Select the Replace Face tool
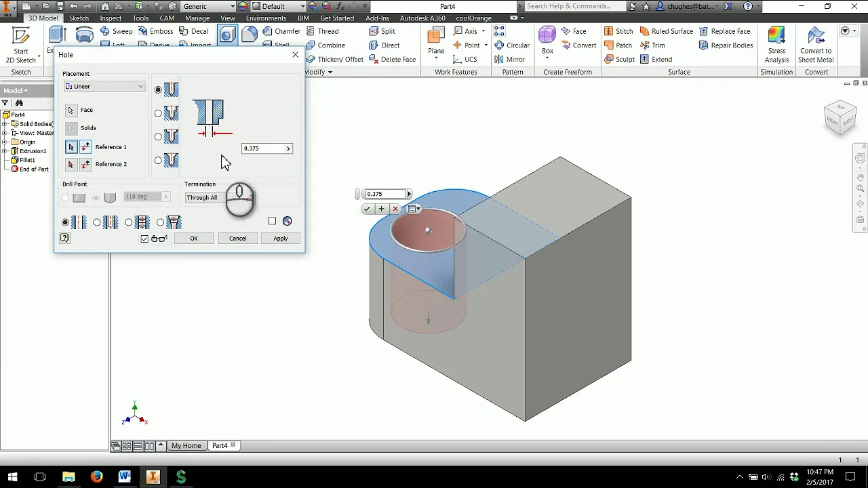 point(724,31)
